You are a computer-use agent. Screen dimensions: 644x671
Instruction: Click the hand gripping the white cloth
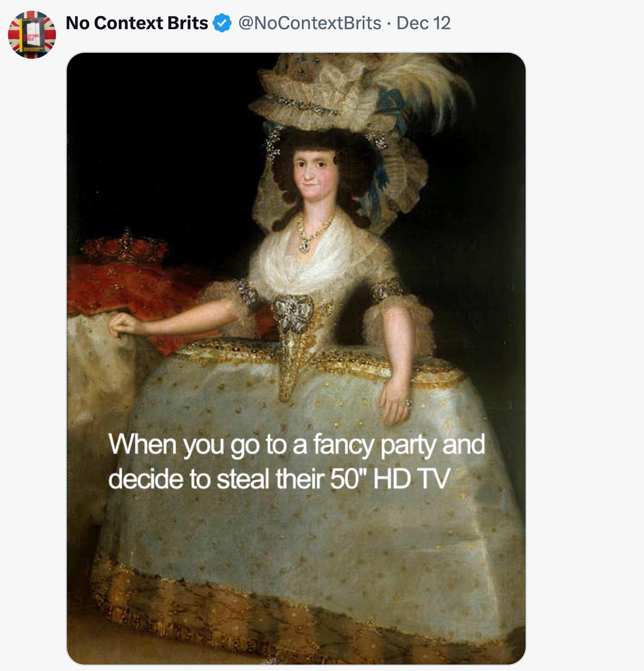tap(124, 325)
